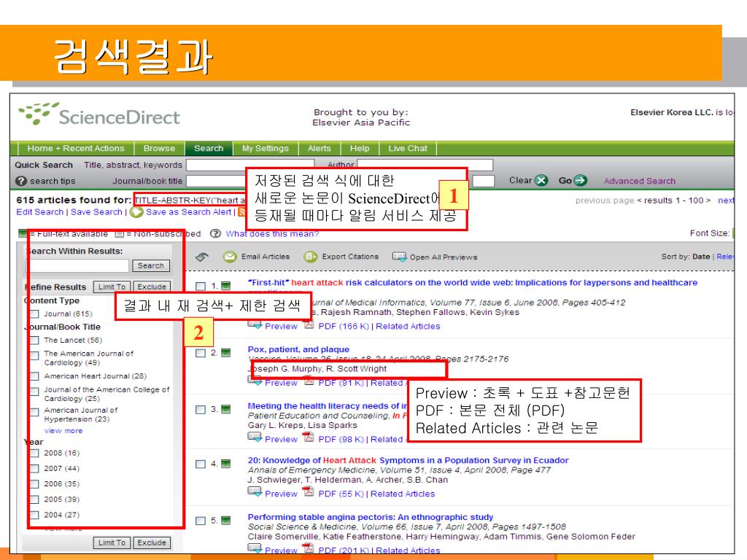Click the full-text icon for article 4
Image resolution: width=747 pixels, height=560 pixels.
(226, 463)
